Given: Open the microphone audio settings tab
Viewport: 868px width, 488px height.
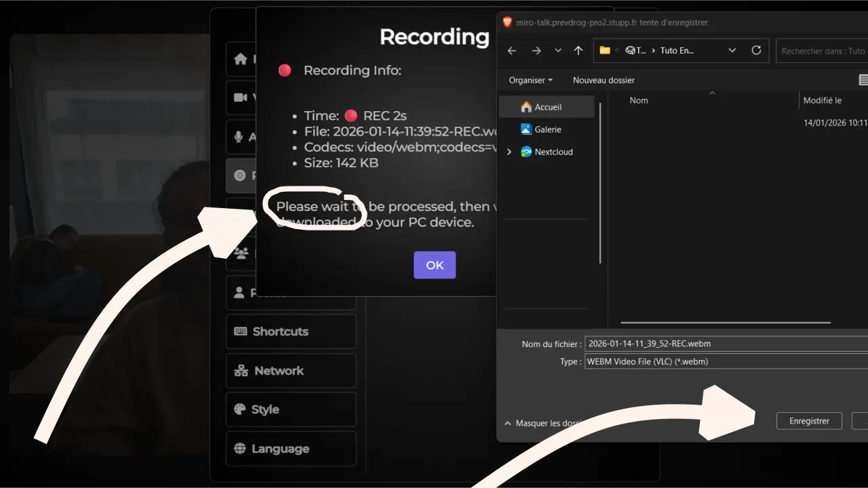Looking at the screenshot, I should 239,137.
